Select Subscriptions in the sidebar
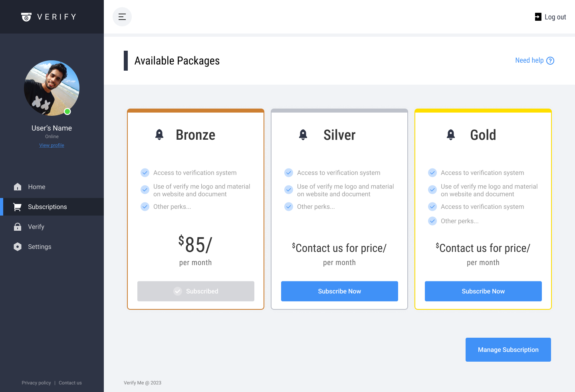Viewport: 575px width, 392px height. click(x=47, y=207)
